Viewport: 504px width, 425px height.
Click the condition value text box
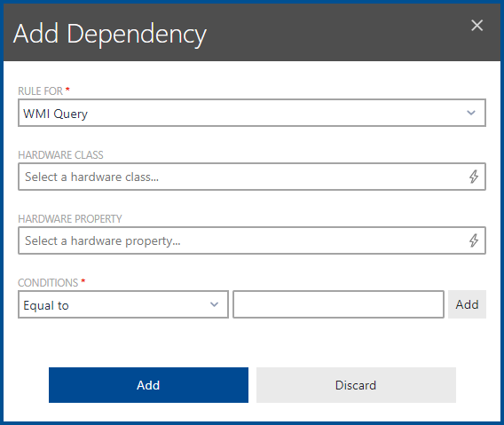[338, 304]
